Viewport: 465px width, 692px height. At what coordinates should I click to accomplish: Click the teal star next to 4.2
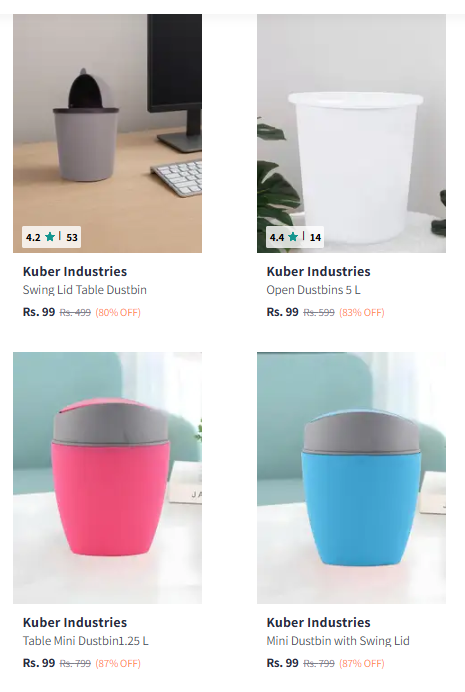[50, 237]
